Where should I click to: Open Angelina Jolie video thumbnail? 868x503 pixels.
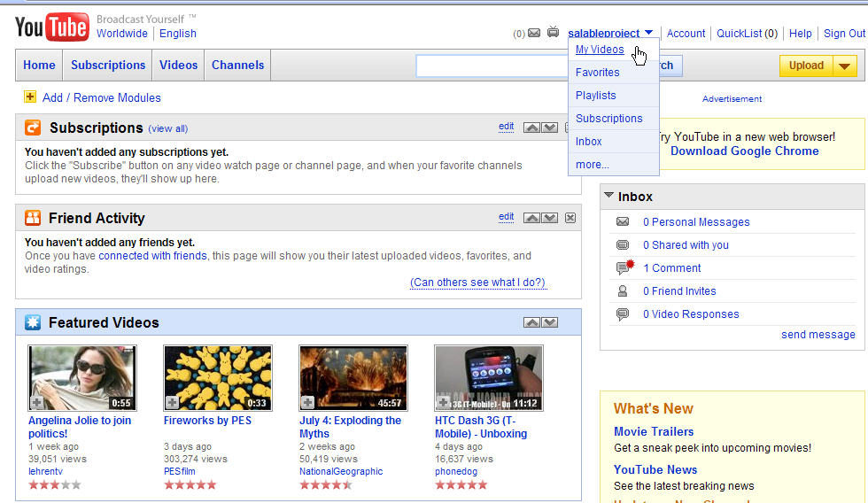tap(81, 378)
